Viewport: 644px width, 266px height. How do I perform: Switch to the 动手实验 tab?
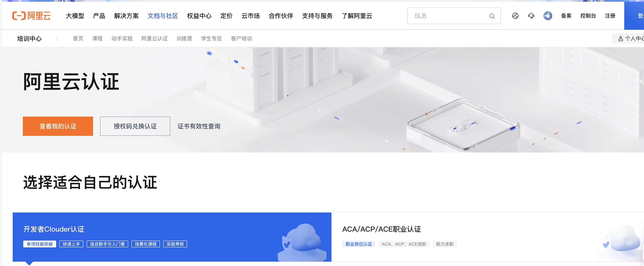122,39
